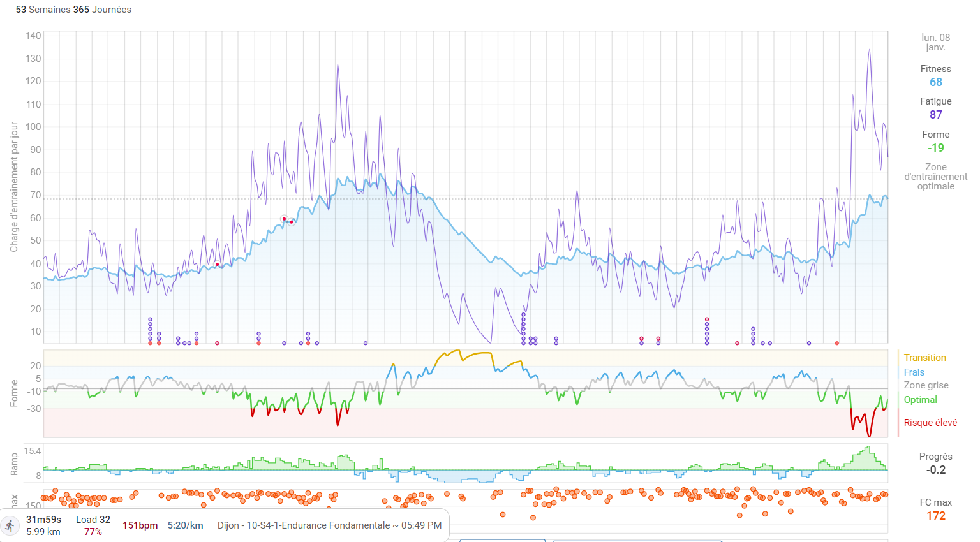
Task: Click the Frais zone legend label
Action: click(914, 372)
